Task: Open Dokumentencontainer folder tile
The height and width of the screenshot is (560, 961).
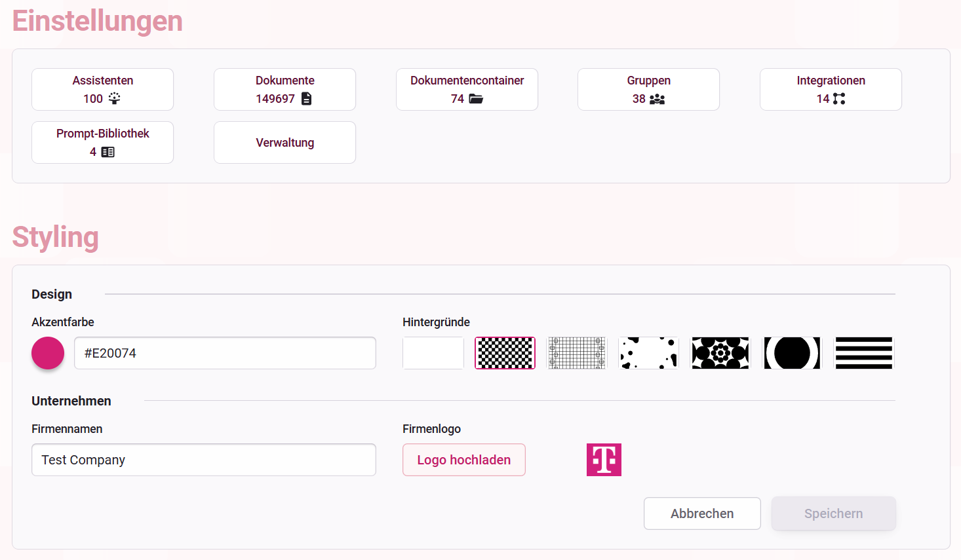Action: tap(467, 90)
